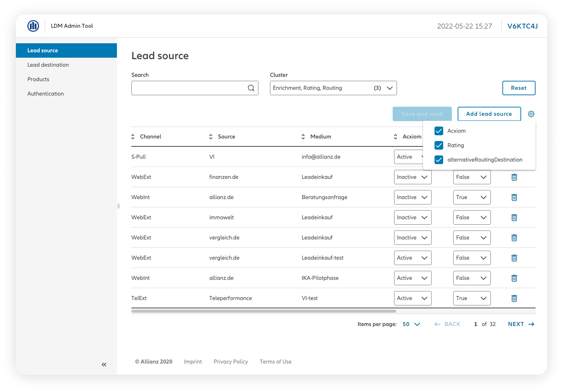Uncheck the alternativeRoutingDestination checkbox

439,160
